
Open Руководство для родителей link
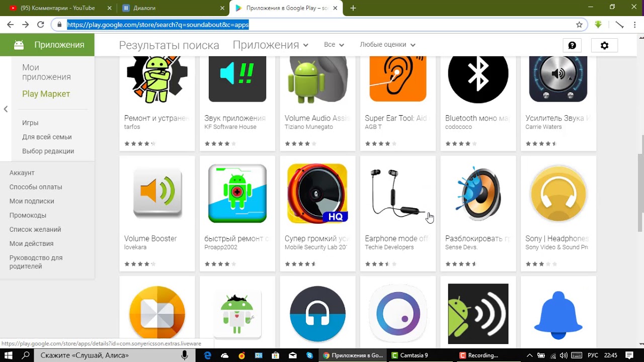pos(36,262)
